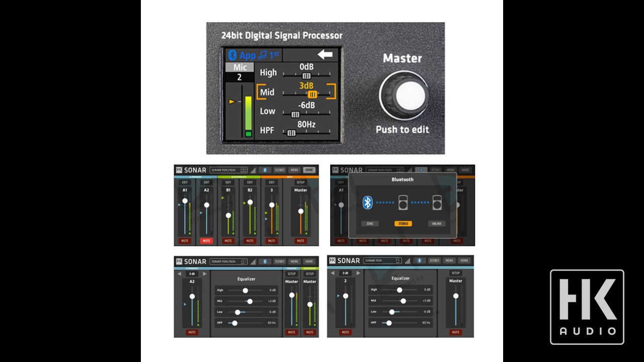Go HOME in the A2 Equalizer screen

point(309,261)
